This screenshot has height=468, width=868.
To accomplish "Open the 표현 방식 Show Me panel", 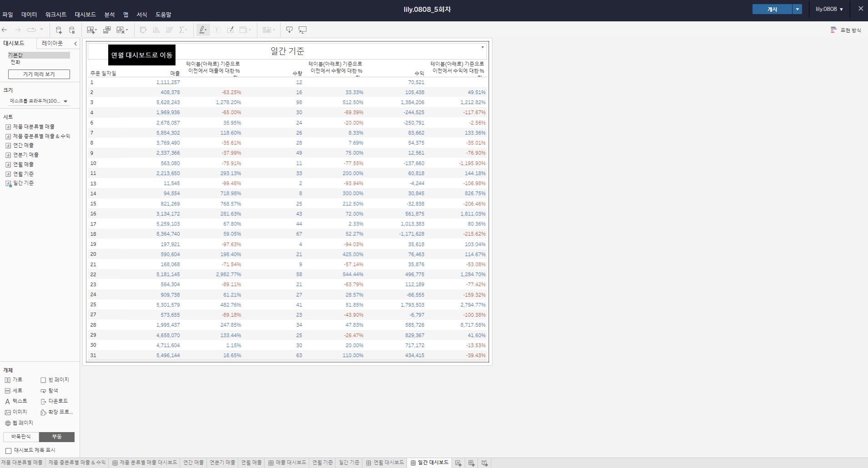I will coord(846,30).
